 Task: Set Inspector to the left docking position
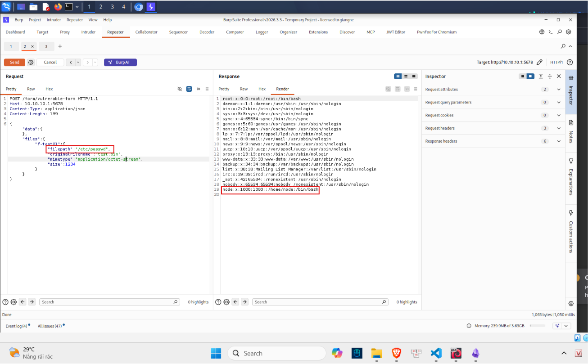coord(523,76)
